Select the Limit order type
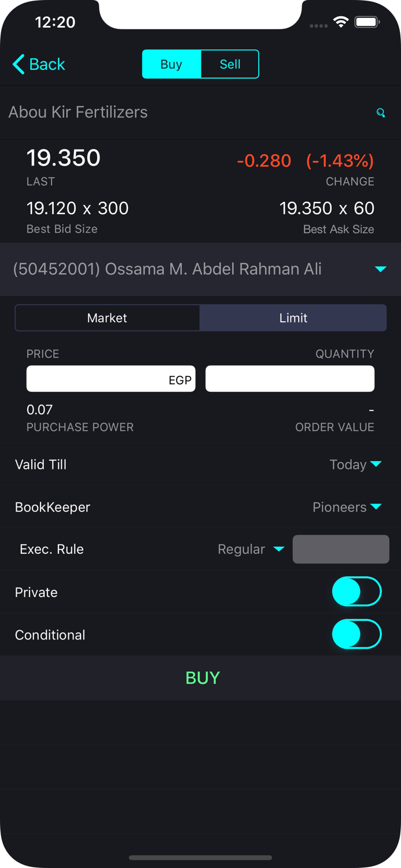 (x=293, y=318)
